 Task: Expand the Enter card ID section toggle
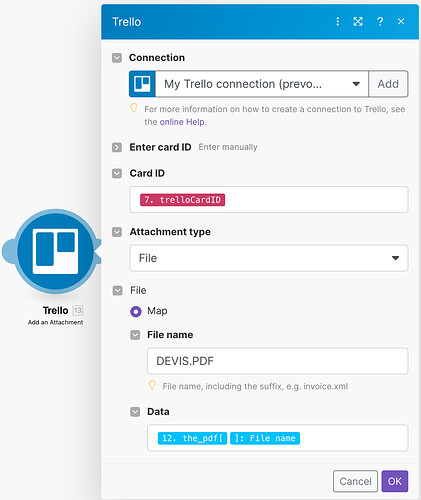pyautogui.click(x=117, y=147)
